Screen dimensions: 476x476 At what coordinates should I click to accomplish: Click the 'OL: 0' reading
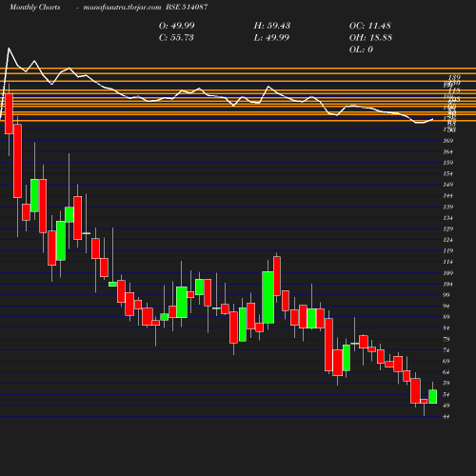(x=361, y=50)
